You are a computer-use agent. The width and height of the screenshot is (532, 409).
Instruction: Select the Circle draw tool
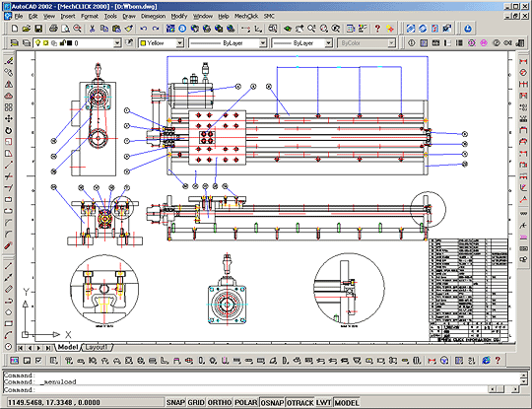click(x=9, y=347)
